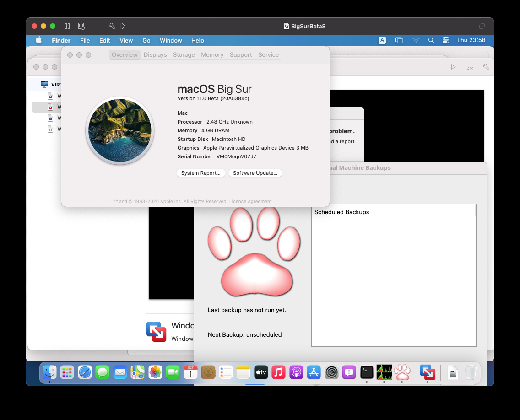Click snapshots icon in library window toolbar
520x420 pixels.
click(470, 67)
